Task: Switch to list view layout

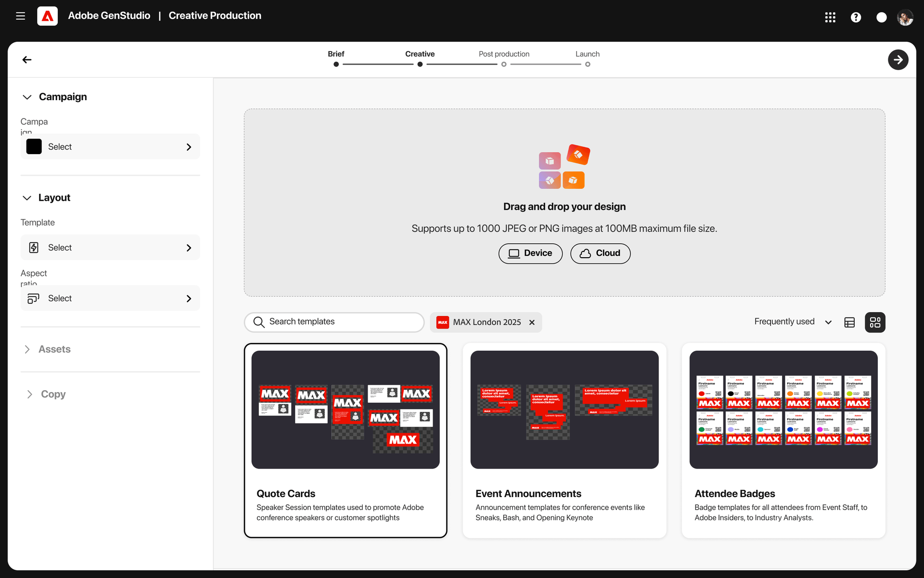Action: 849,322
